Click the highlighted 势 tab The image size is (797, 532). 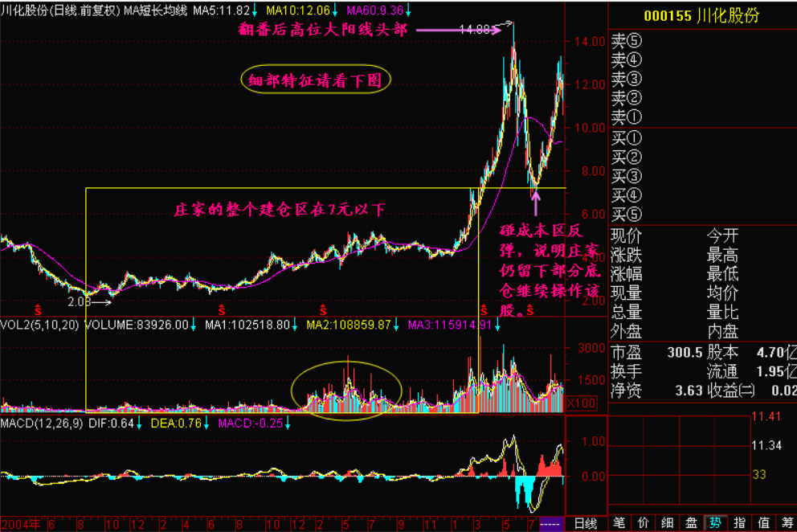pos(714,522)
